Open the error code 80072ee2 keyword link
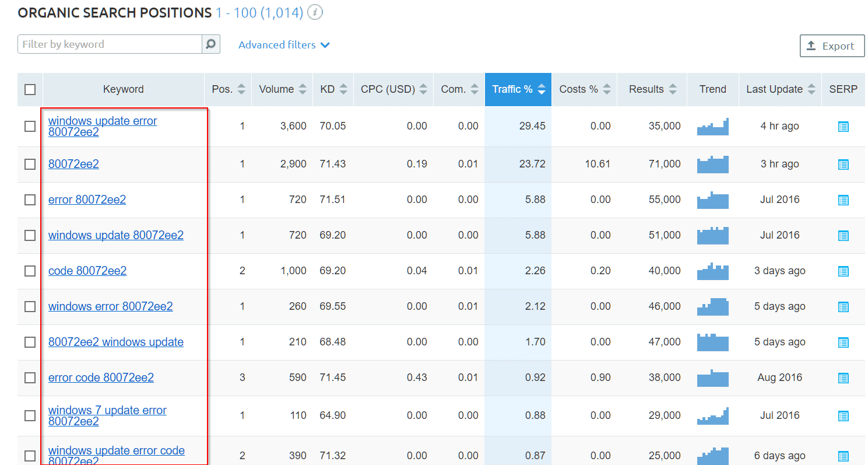Viewport: 868px width, 465px height. [x=101, y=377]
